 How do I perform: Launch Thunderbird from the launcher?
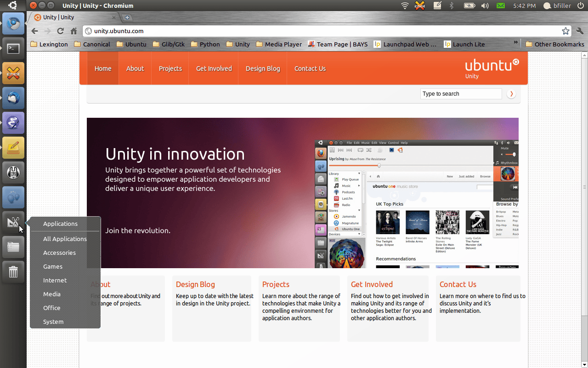coord(13,98)
